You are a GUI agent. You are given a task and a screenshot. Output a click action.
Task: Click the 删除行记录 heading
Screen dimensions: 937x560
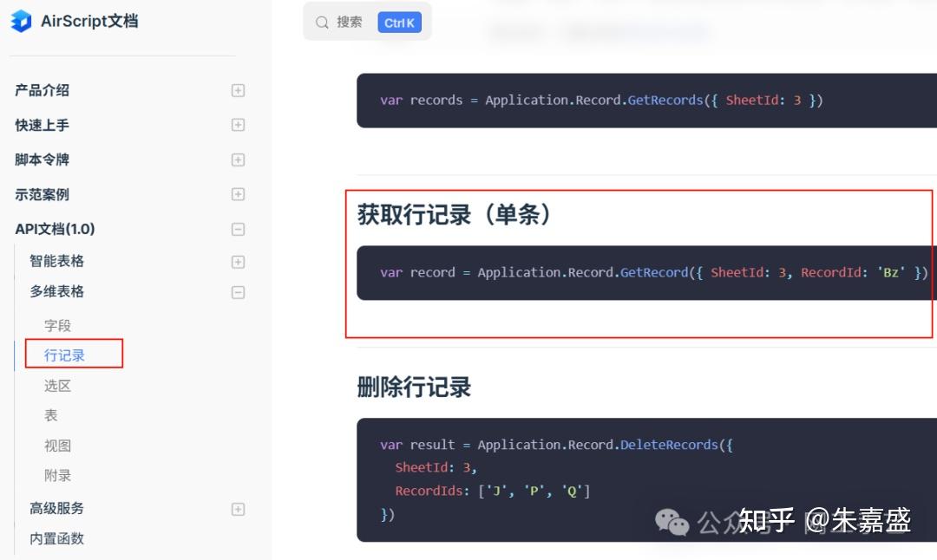[x=414, y=387]
